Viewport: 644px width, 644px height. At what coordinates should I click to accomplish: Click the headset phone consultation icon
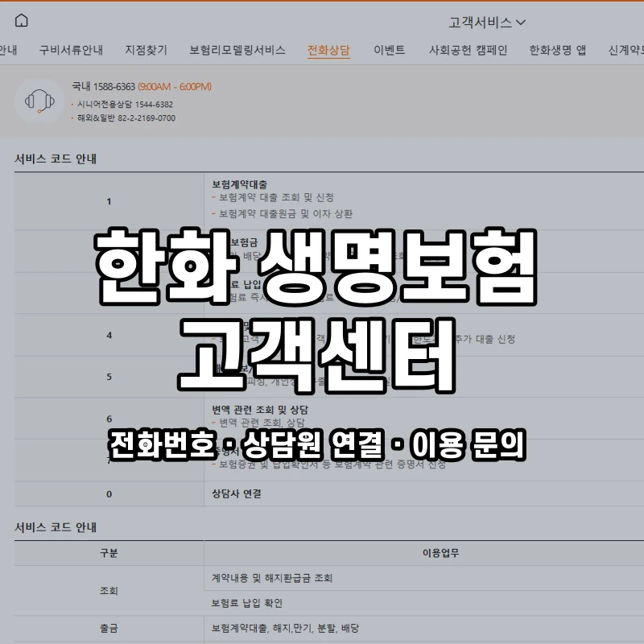click(x=39, y=101)
